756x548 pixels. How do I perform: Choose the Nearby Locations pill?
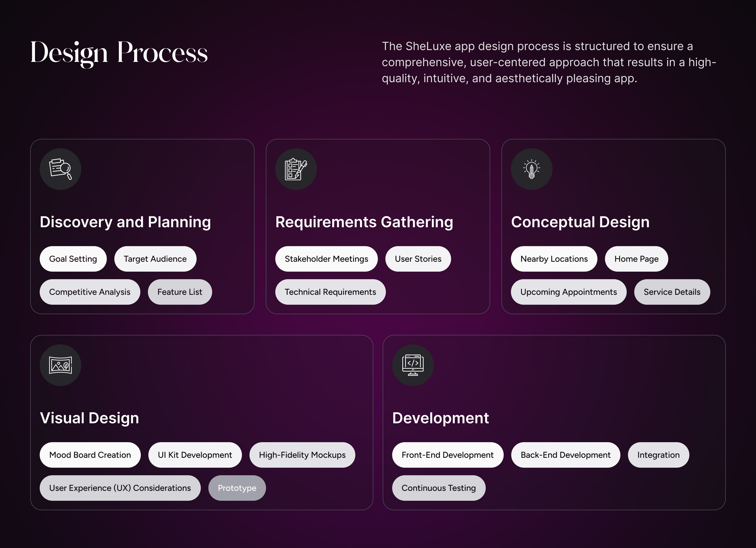[554, 259]
